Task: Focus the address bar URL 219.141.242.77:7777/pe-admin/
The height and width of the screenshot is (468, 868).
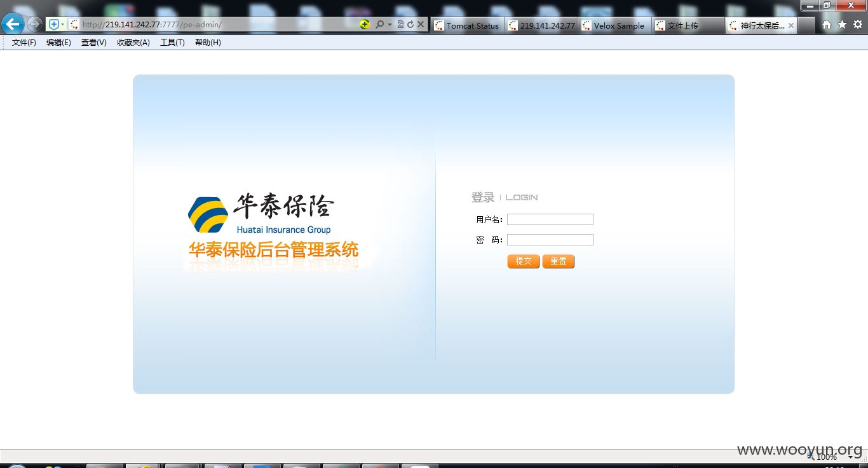Action: pyautogui.click(x=153, y=25)
